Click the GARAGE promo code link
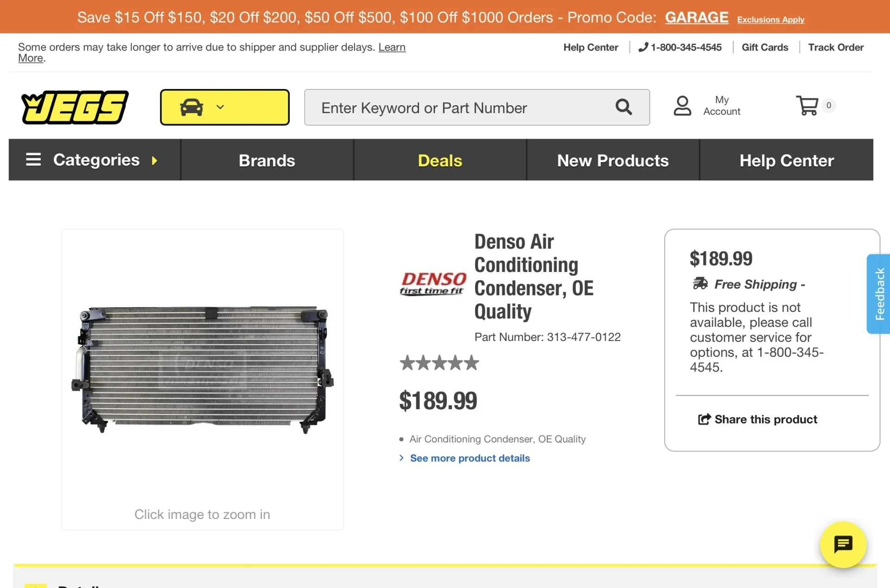890x588 pixels. coord(696,18)
